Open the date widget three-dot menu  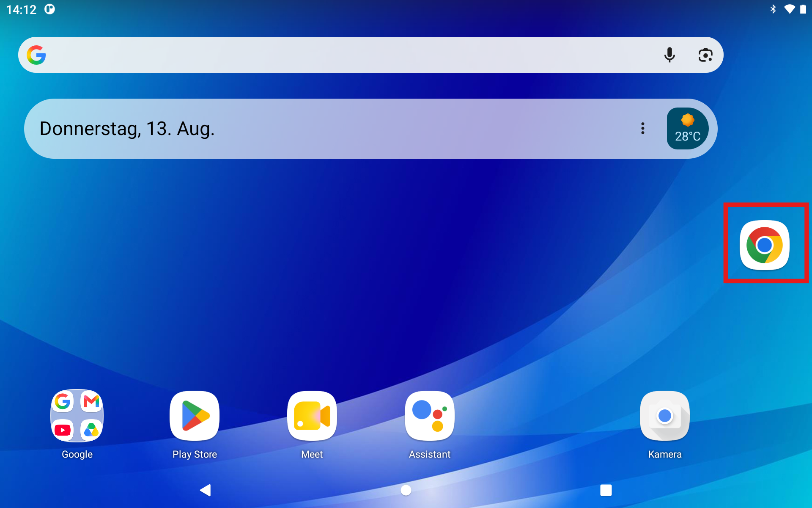[x=643, y=128]
